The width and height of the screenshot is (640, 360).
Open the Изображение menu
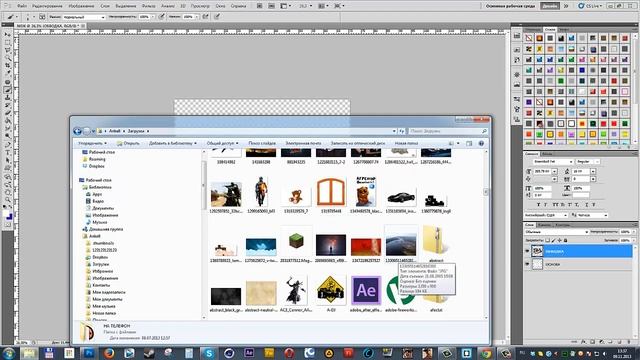tap(81, 6)
